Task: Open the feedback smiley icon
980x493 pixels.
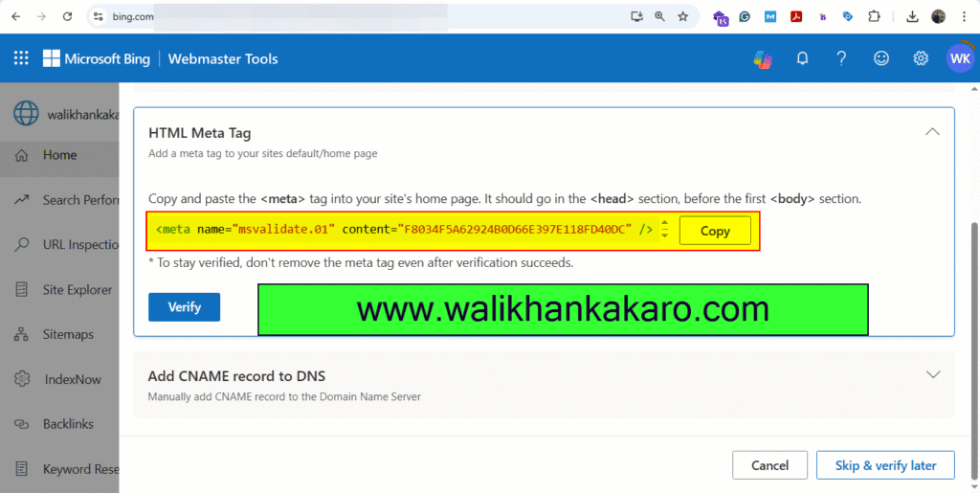Action: pos(881,58)
